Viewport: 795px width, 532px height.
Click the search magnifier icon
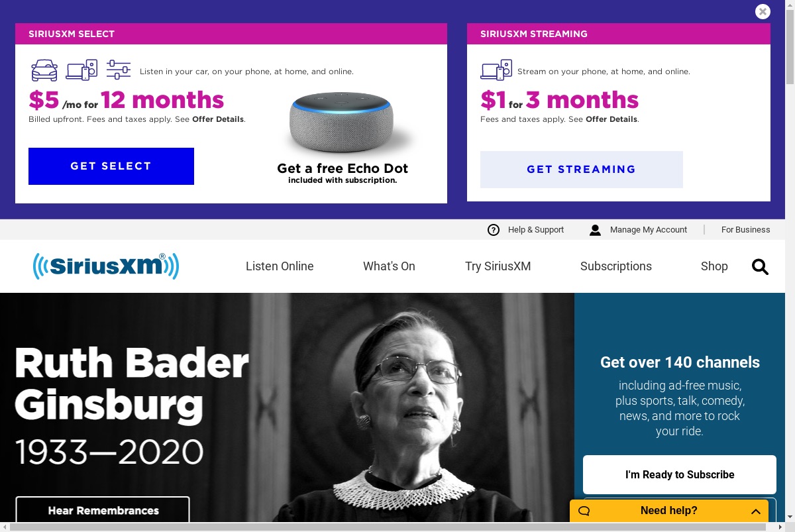click(760, 266)
